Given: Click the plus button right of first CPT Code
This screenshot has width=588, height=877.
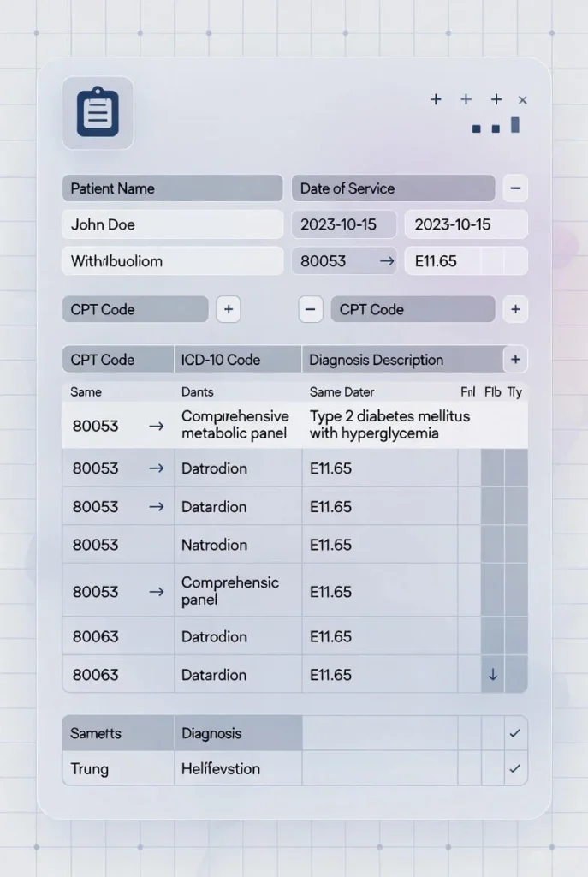Looking at the screenshot, I should 228,309.
